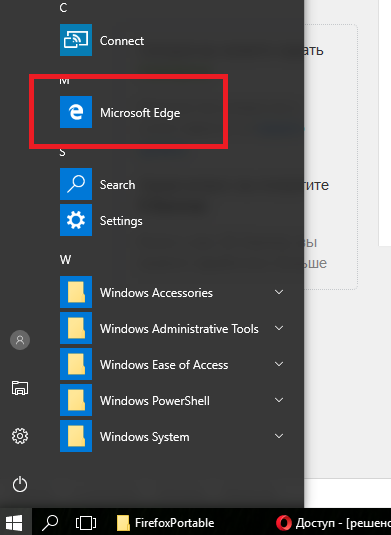Open File Explorer from Start sidebar
Image resolution: width=391 pixels, height=535 pixels.
(x=20, y=388)
